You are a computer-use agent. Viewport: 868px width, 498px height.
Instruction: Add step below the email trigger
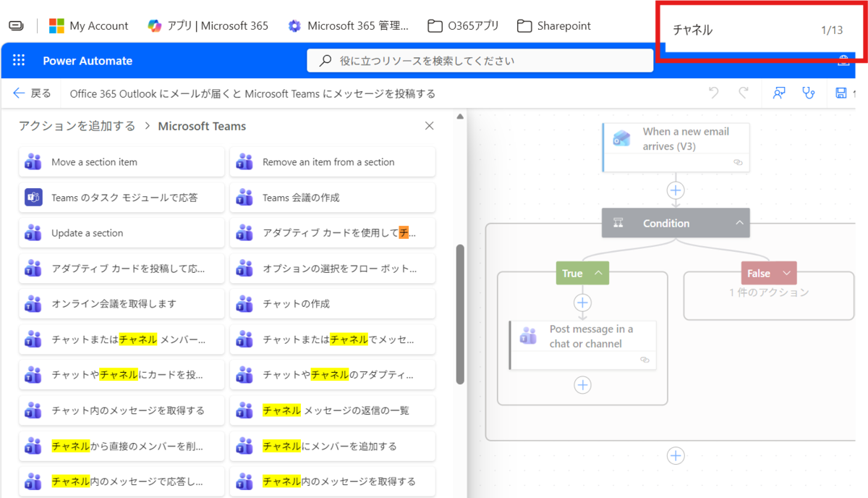(x=676, y=190)
